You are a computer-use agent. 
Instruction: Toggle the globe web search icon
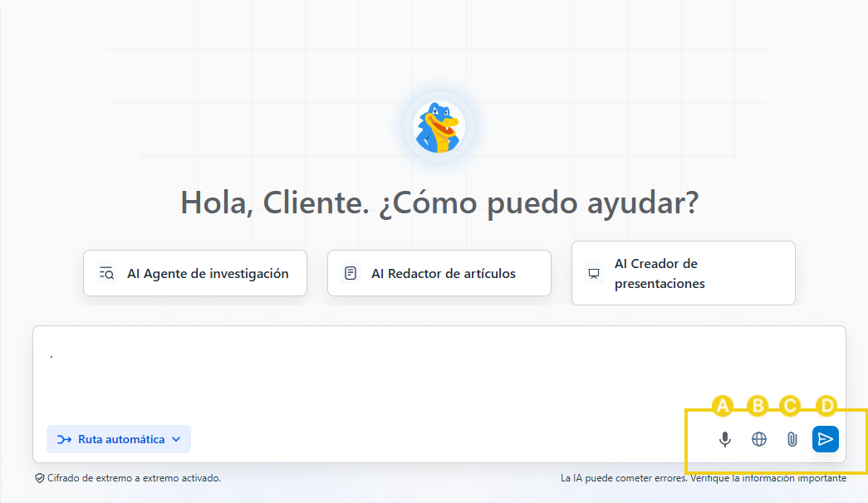tap(759, 439)
